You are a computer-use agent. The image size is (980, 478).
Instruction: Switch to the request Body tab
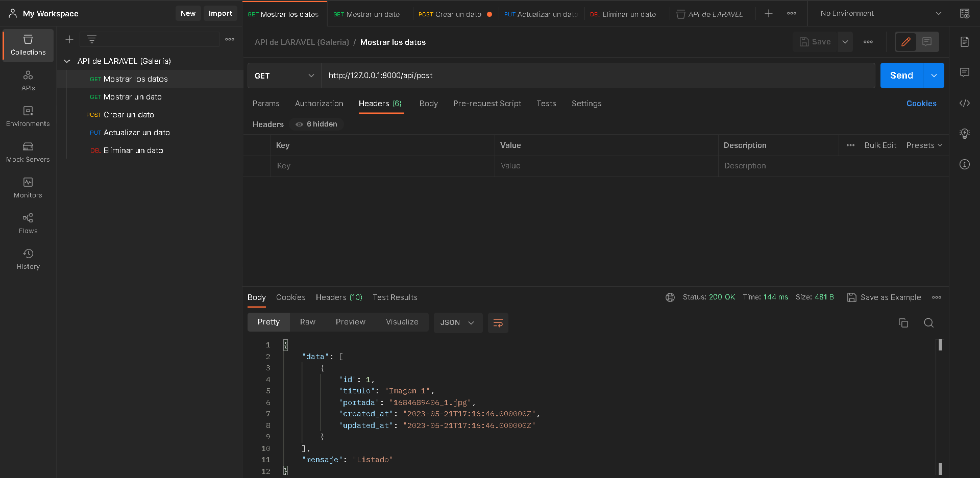429,104
